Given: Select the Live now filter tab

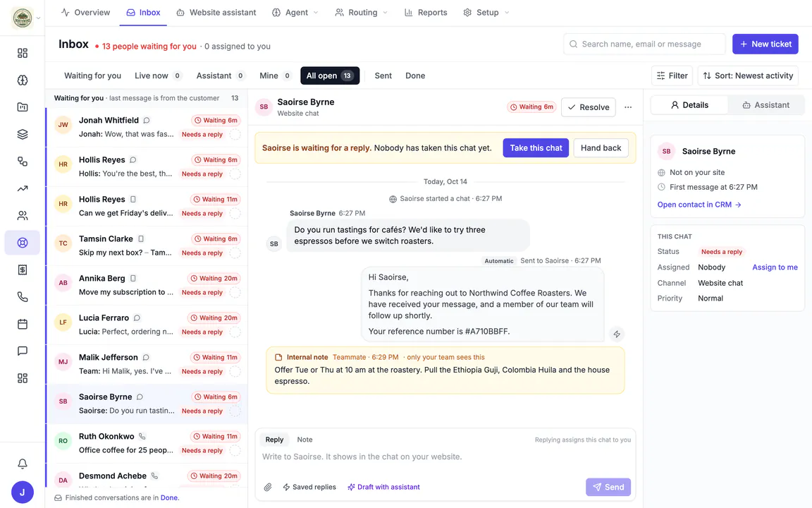Looking at the screenshot, I should click(158, 75).
